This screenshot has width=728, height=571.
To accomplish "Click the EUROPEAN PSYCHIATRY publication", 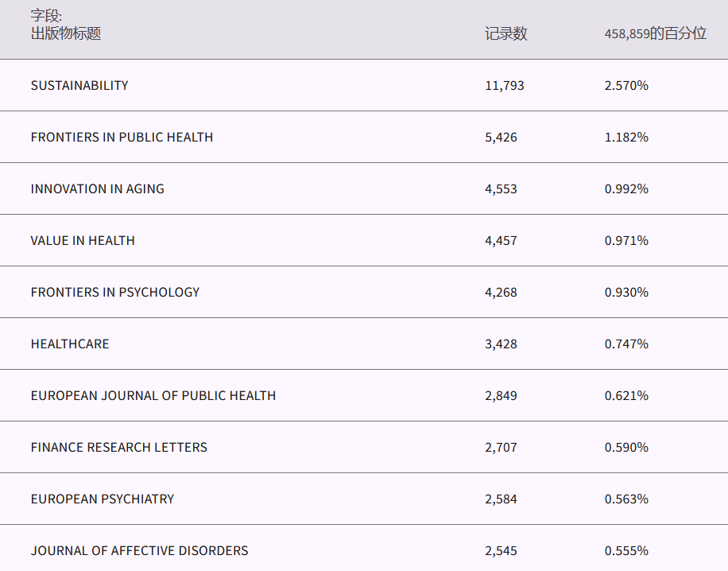I will pos(103,499).
